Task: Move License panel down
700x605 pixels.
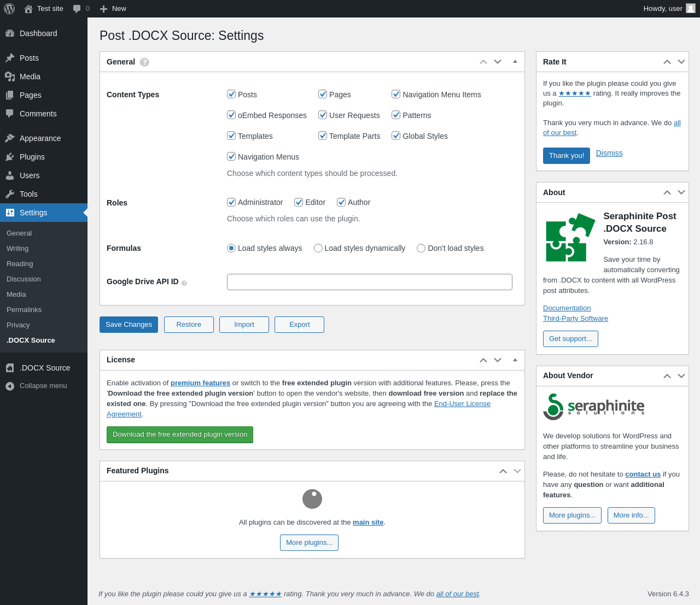Action: click(x=498, y=360)
